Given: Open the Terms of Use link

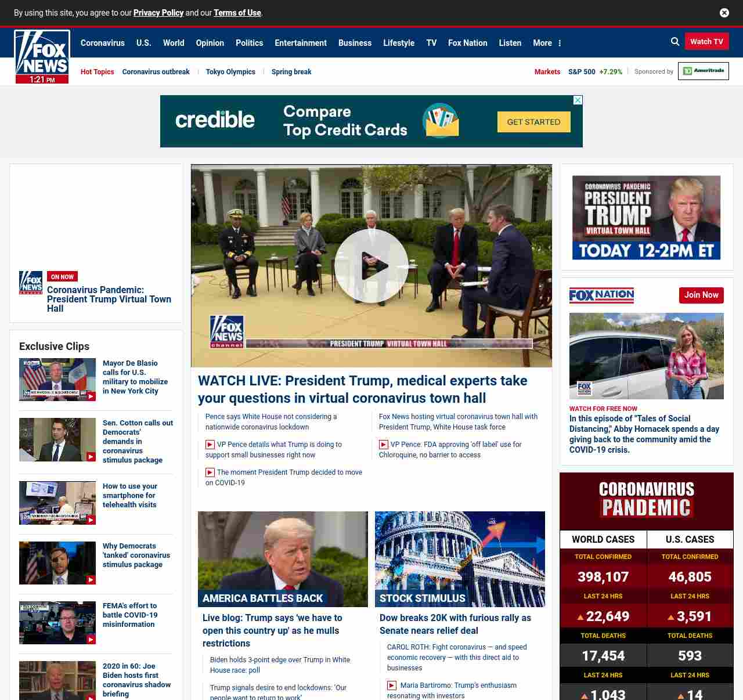Looking at the screenshot, I should pos(237,13).
